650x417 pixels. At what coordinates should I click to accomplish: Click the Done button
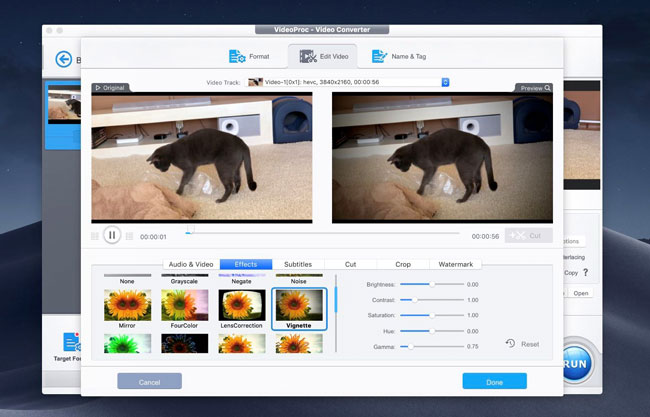click(495, 381)
